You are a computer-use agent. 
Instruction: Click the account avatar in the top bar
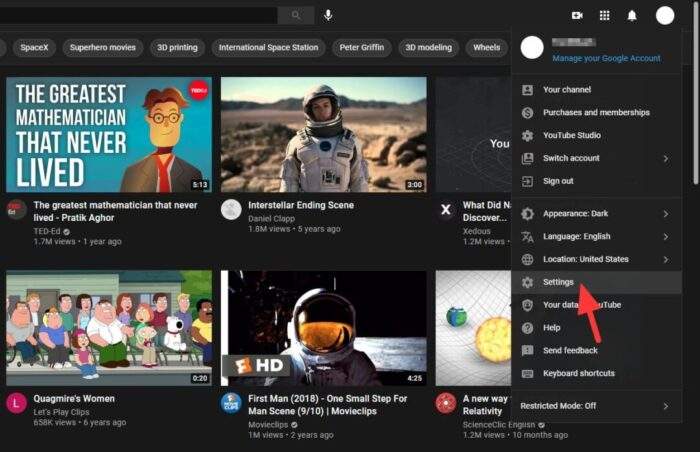pos(665,16)
